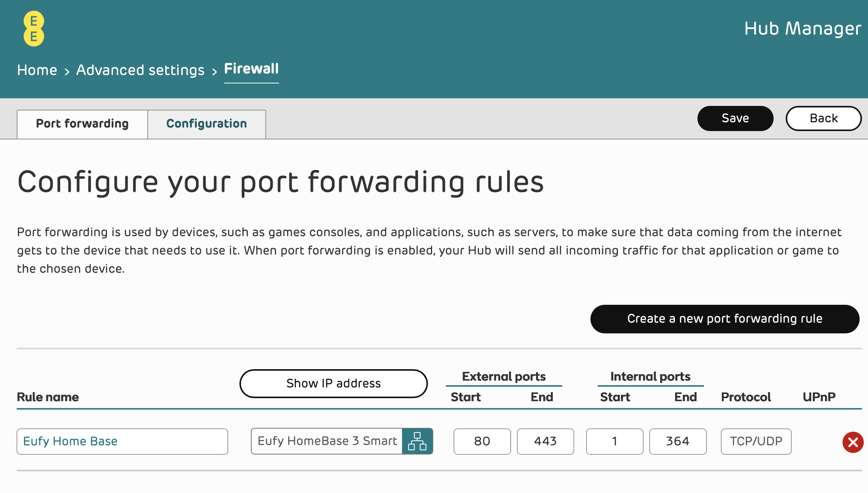This screenshot has width=868, height=493.
Task: Open the Eufy HomeBase 3 Smart device dropdown
Action: tap(327, 441)
